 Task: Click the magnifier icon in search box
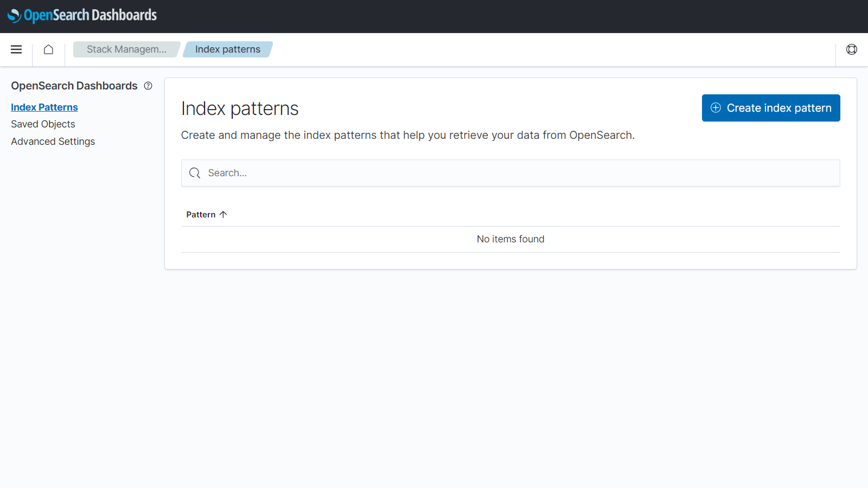tap(195, 173)
